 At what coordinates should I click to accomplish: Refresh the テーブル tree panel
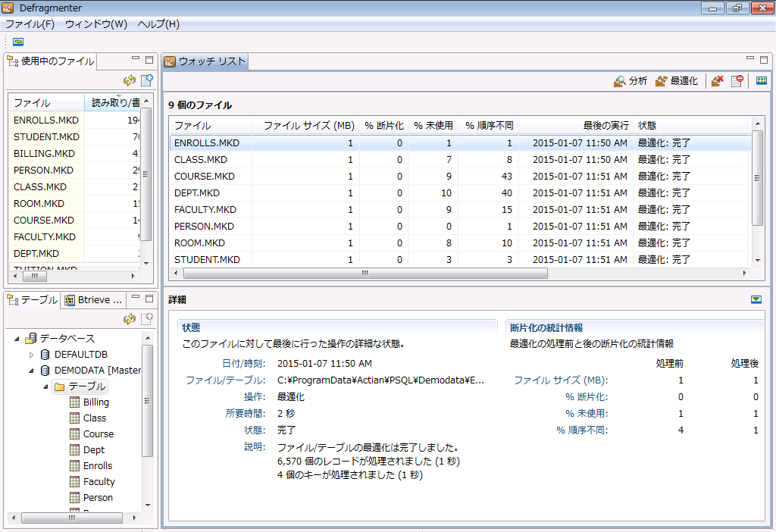tap(130, 319)
